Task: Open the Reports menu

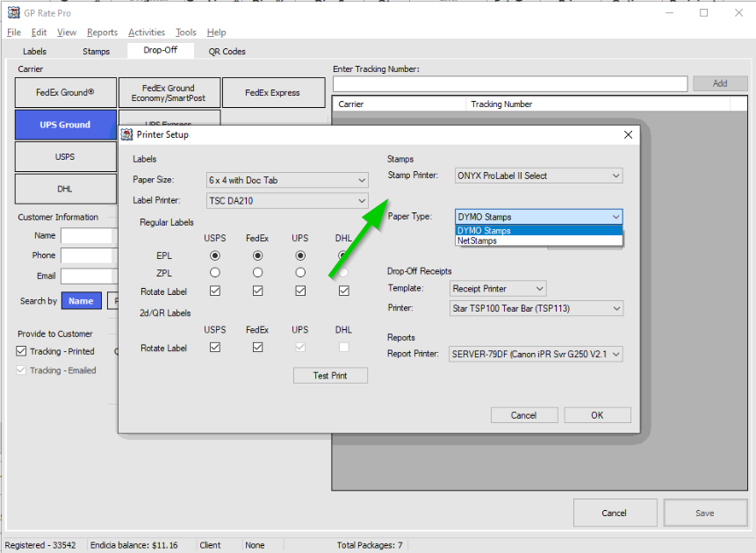Action: click(102, 32)
